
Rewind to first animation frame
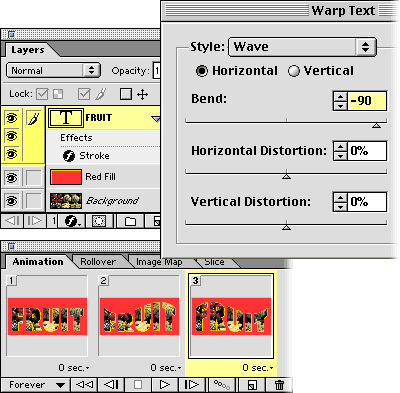(84, 385)
